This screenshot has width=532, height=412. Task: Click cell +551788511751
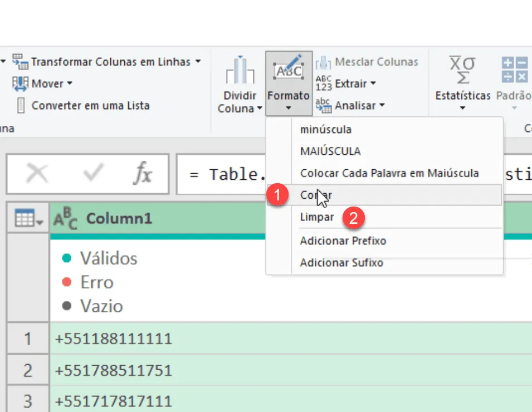tap(291, 370)
